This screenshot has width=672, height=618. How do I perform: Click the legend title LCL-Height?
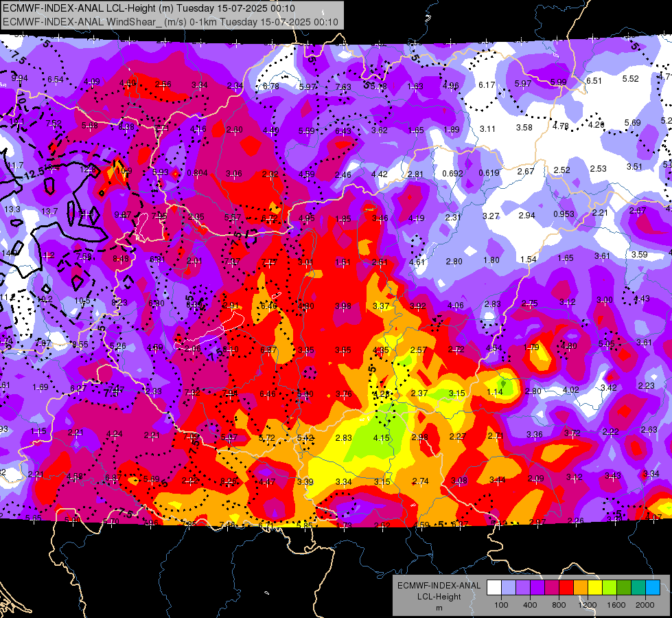[x=439, y=597]
